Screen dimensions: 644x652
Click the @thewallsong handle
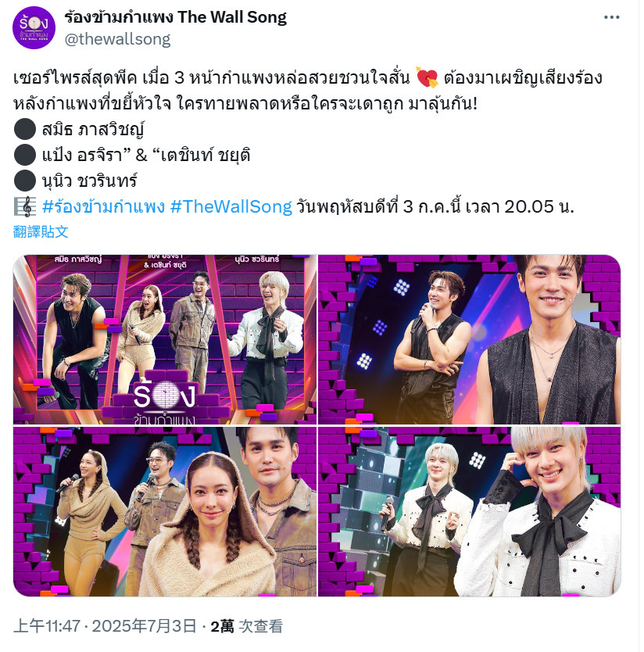click(x=117, y=39)
